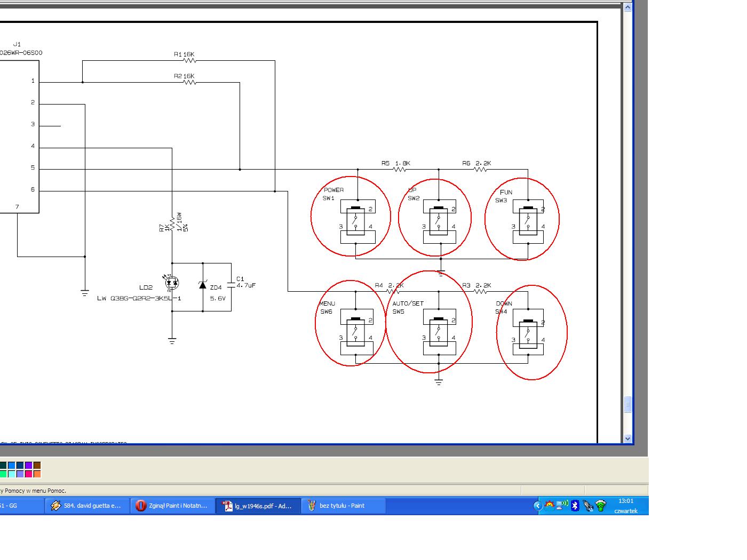Switch to the lg_w1946s.pdf Adobe taskbar button
The image size is (747, 560).
tap(258, 506)
